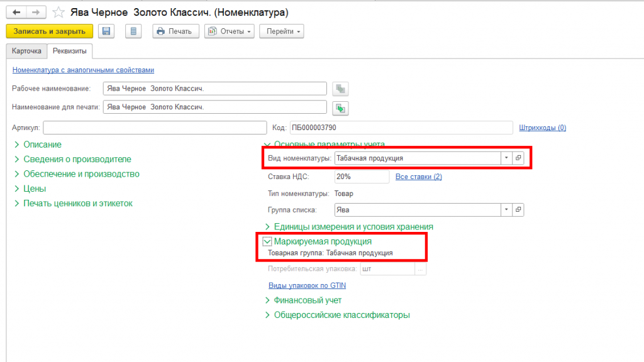Screen dimensions: 644x362
Task: Click in the Рабочее наименование input field
Action: [x=215, y=89]
